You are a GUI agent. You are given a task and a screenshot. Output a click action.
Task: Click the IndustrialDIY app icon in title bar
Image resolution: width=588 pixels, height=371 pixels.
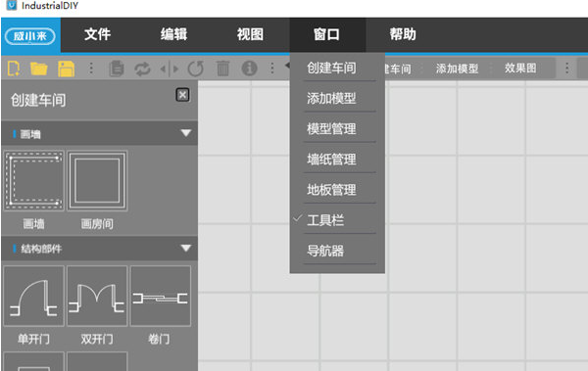12,5
